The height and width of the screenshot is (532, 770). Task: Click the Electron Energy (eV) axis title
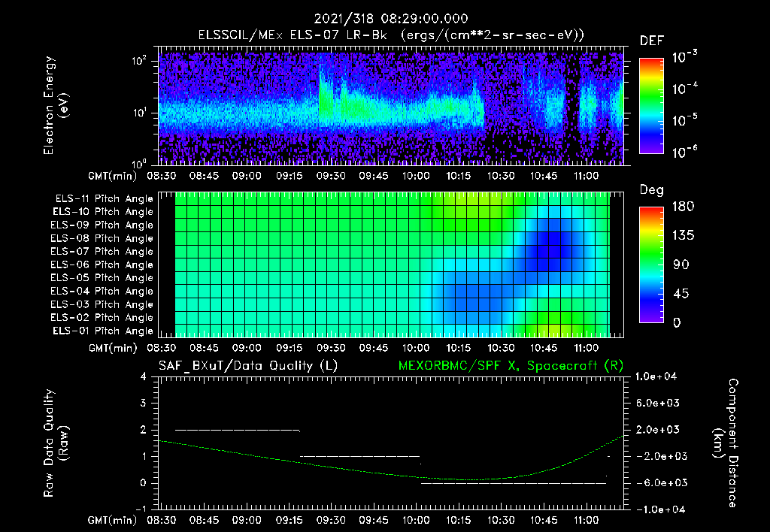(56, 105)
